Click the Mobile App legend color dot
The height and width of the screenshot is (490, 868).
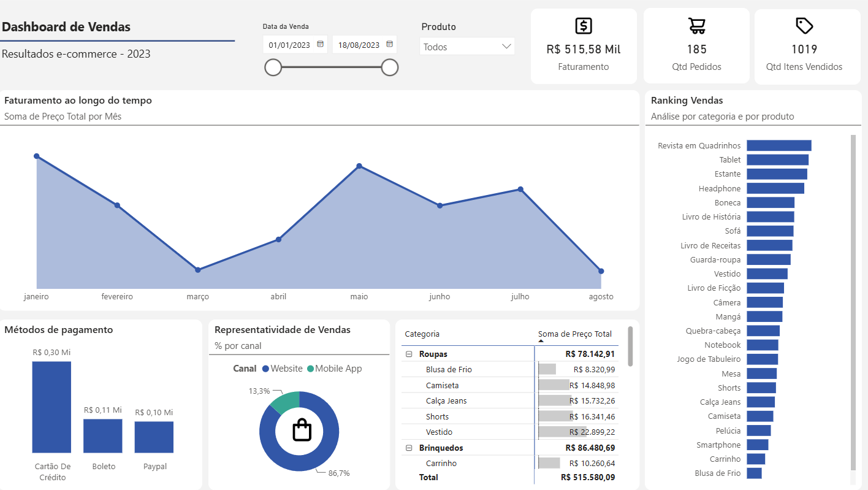[310, 369]
